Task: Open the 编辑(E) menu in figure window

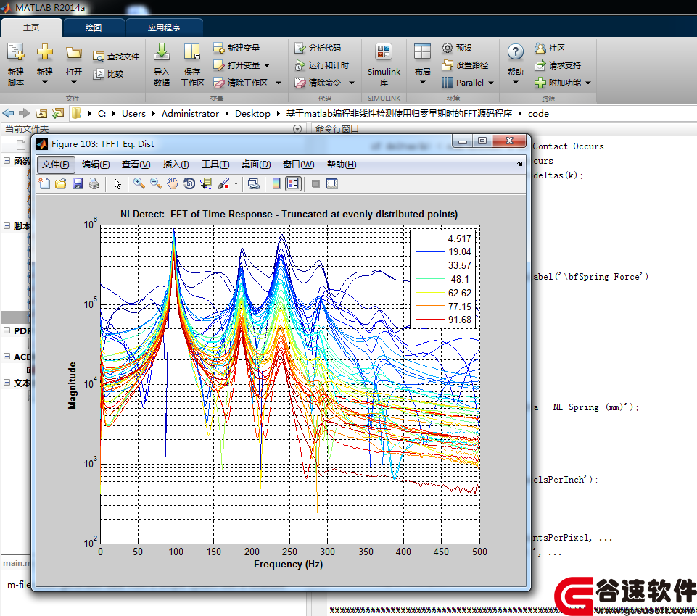Action: (96, 165)
